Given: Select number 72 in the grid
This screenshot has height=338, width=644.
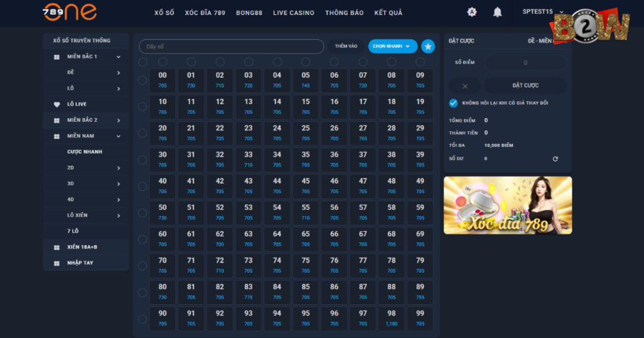Looking at the screenshot, I should click(x=219, y=265).
